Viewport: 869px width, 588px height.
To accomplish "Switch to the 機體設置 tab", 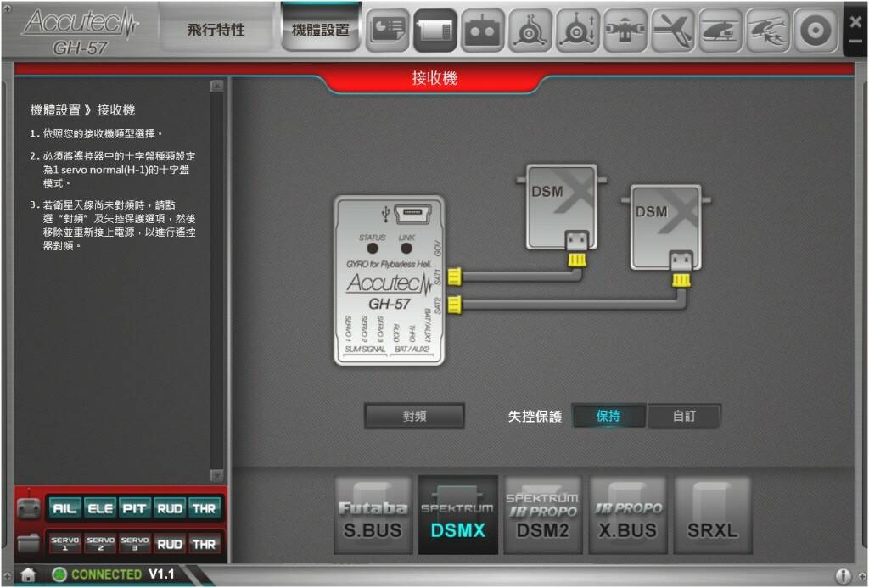I will tap(321, 30).
